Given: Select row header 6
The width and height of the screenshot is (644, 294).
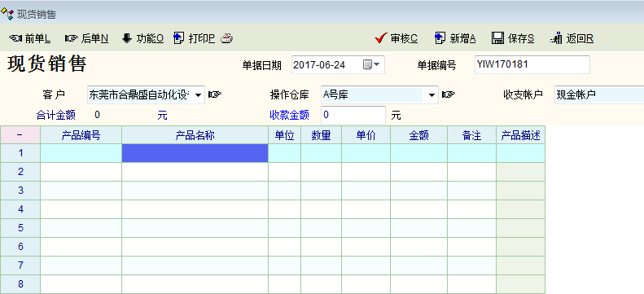Looking at the screenshot, I should tap(20, 247).
